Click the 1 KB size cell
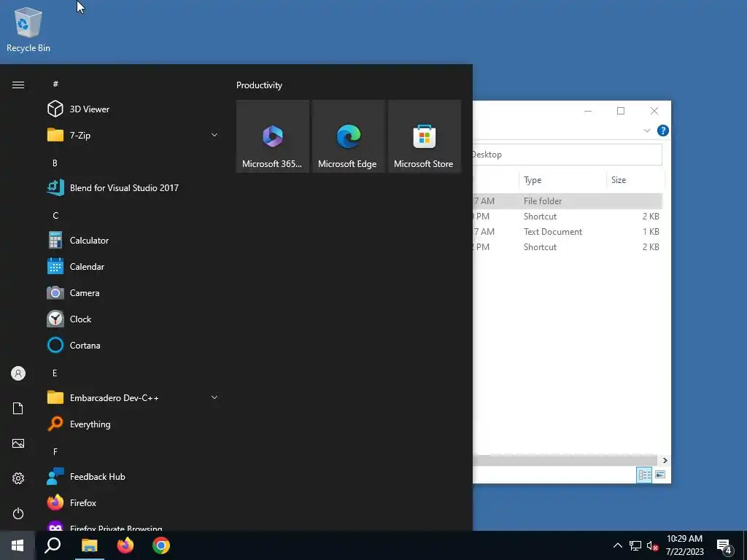This screenshot has height=560, width=747. tap(650, 231)
